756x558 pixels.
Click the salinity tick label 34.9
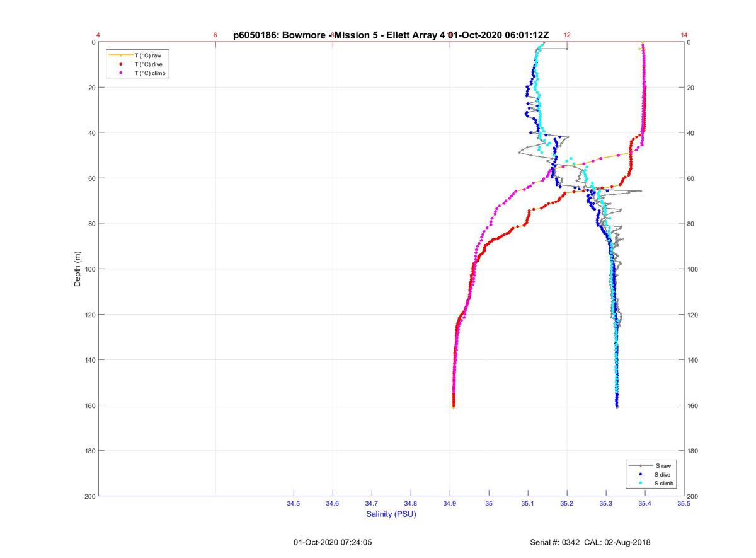pyautogui.click(x=450, y=504)
